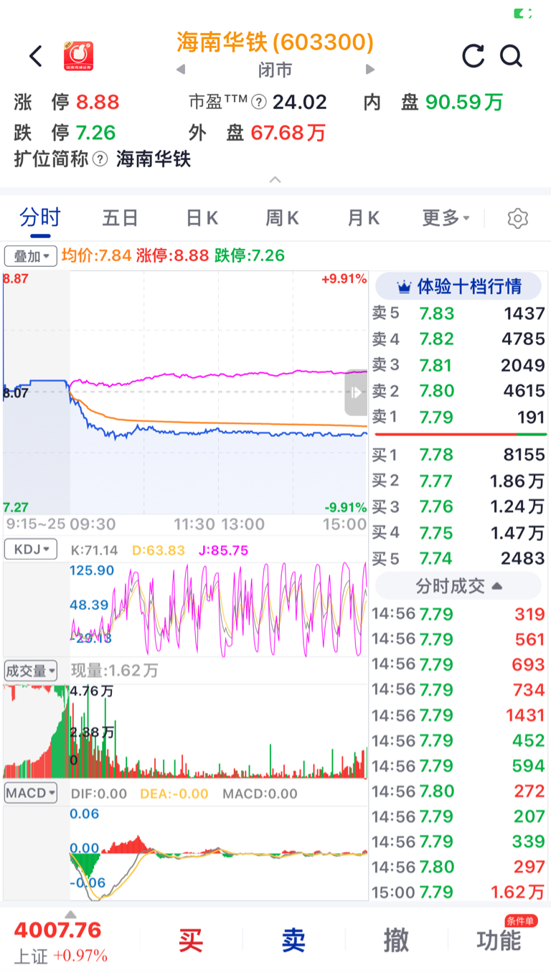Tap the back arrow icon
Image resolution: width=551 pixels, height=980 pixels.
click(x=36, y=56)
